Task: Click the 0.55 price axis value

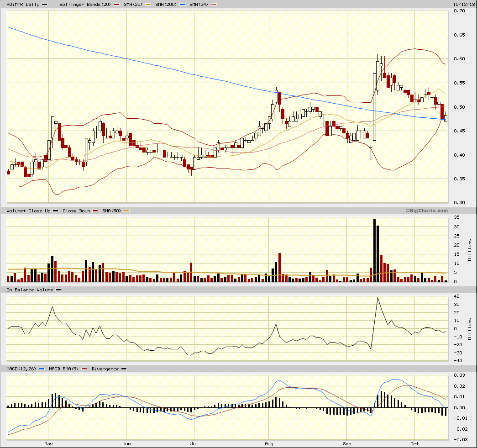Action: tap(459, 83)
